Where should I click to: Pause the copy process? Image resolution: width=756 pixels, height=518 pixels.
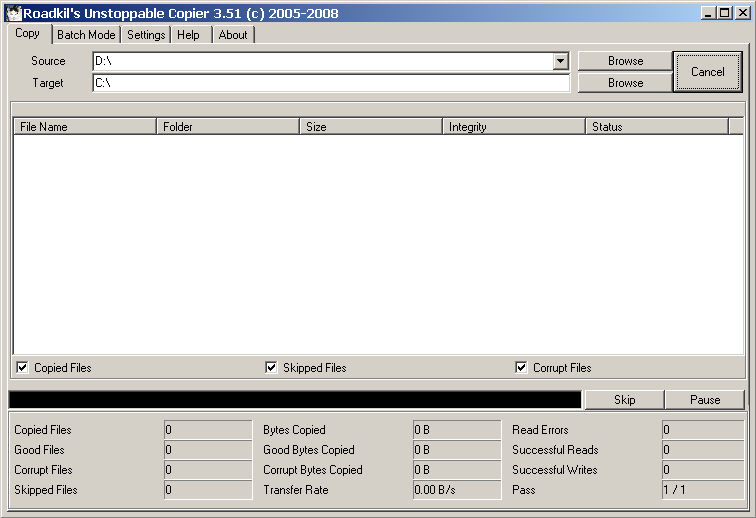coord(705,400)
